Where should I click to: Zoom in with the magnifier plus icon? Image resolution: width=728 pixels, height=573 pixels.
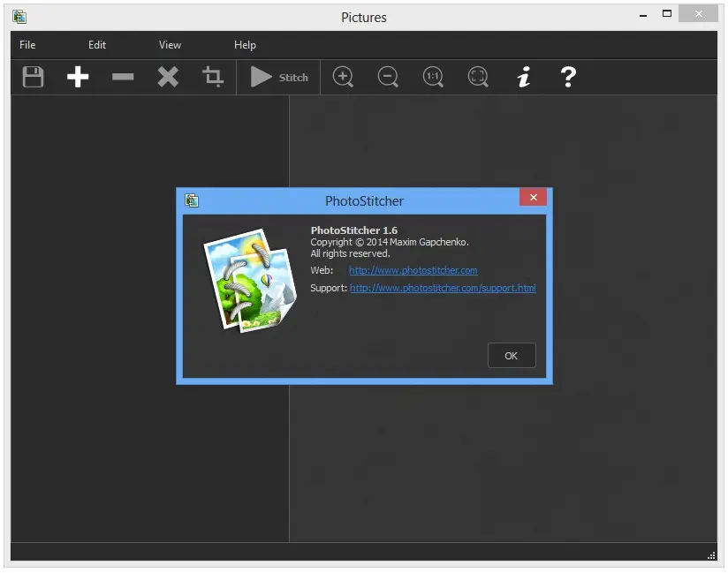[343, 77]
